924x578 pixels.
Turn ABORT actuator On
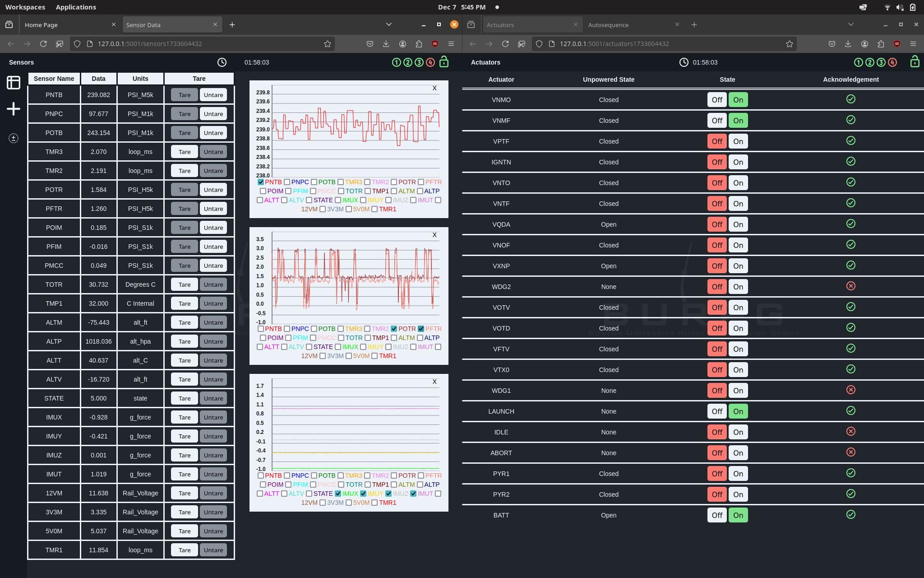[738, 453]
